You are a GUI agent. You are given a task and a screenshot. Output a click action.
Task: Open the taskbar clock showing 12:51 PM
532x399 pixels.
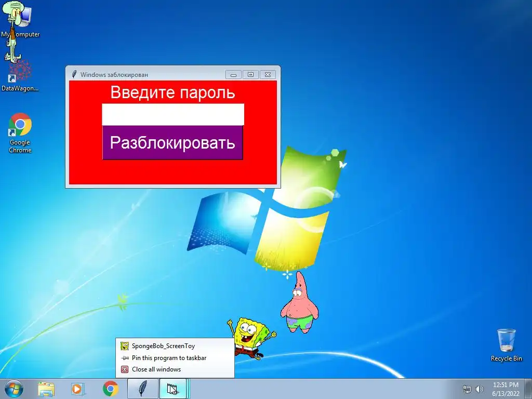click(x=506, y=389)
